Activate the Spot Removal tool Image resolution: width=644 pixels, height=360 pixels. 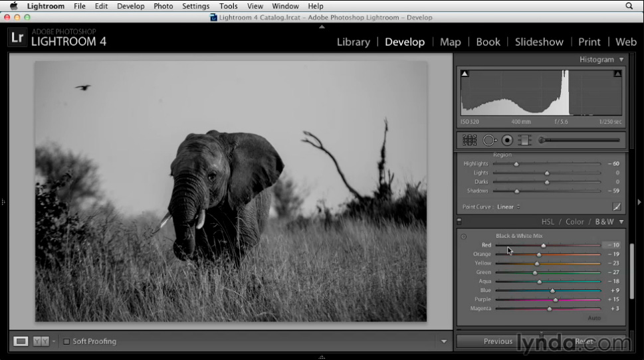(x=489, y=140)
